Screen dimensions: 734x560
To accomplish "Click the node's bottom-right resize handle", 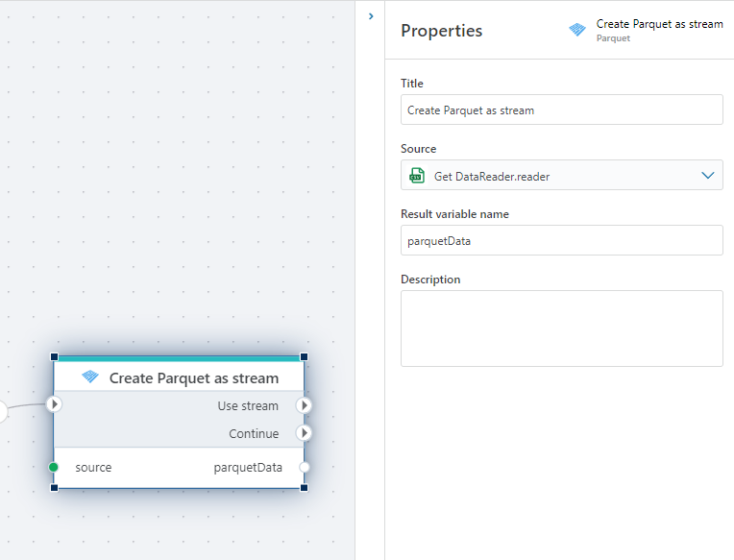I will click(x=304, y=488).
